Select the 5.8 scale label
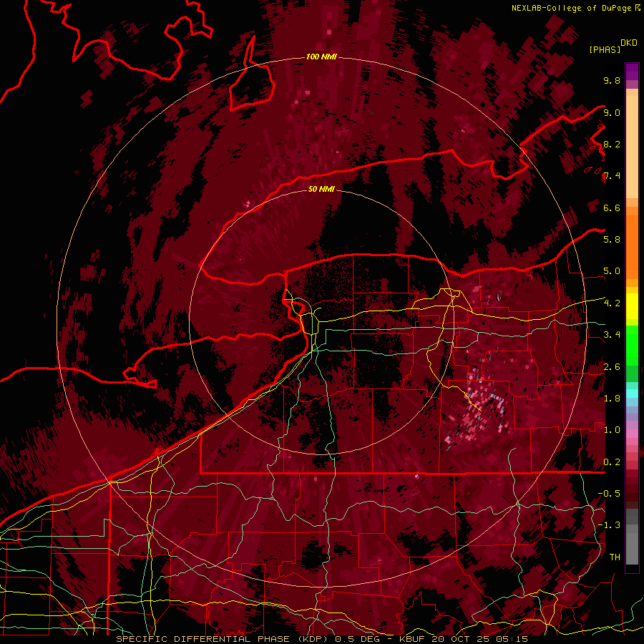Image resolution: width=644 pixels, height=644 pixels. coord(612,240)
